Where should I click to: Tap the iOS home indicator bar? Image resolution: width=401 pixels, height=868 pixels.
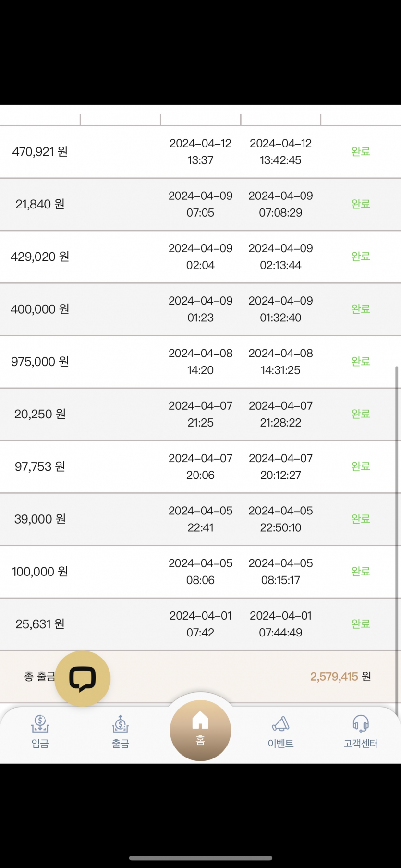[x=200, y=858]
